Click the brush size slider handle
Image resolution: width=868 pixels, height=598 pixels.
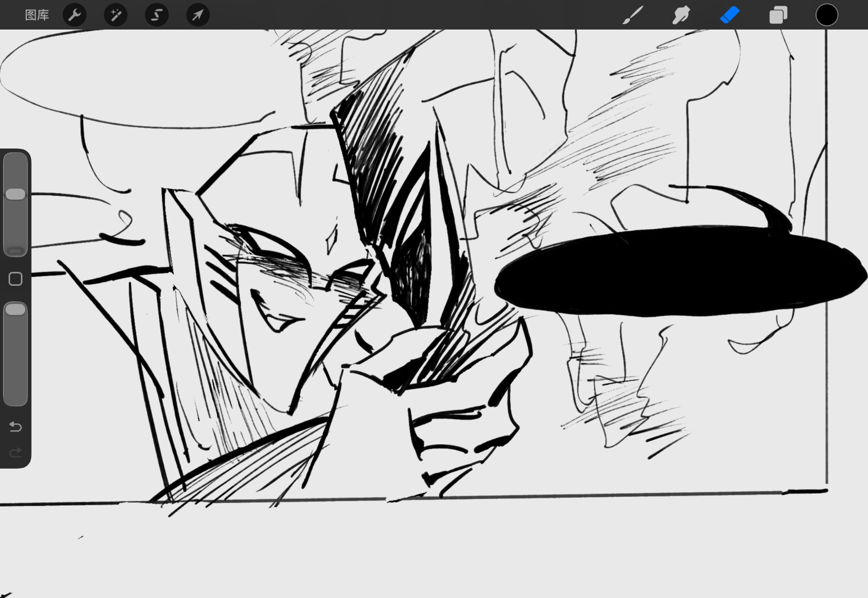(16, 194)
